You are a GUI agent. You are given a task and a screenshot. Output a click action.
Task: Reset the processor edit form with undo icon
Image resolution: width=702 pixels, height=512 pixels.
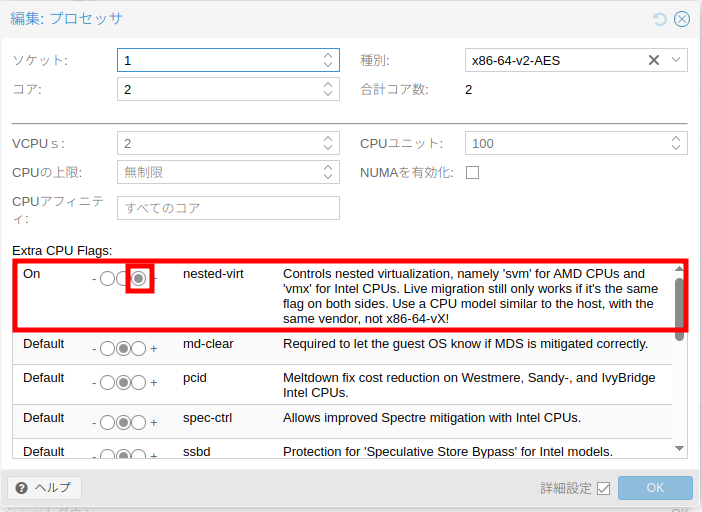click(x=659, y=19)
